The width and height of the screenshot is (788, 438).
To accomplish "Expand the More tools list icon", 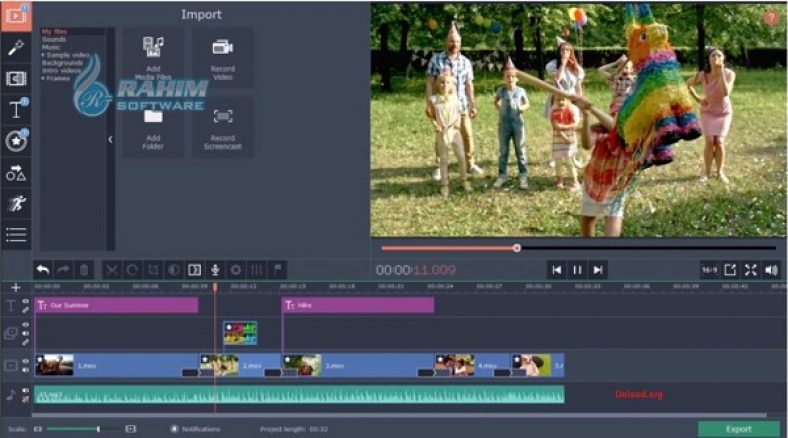I will tap(15, 235).
